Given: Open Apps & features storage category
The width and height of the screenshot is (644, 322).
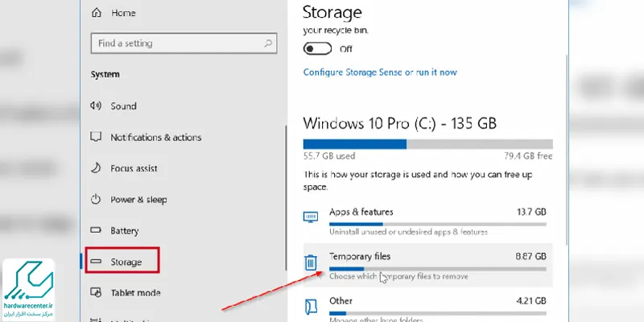Looking at the screenshot, I should [x=427, y=222].
